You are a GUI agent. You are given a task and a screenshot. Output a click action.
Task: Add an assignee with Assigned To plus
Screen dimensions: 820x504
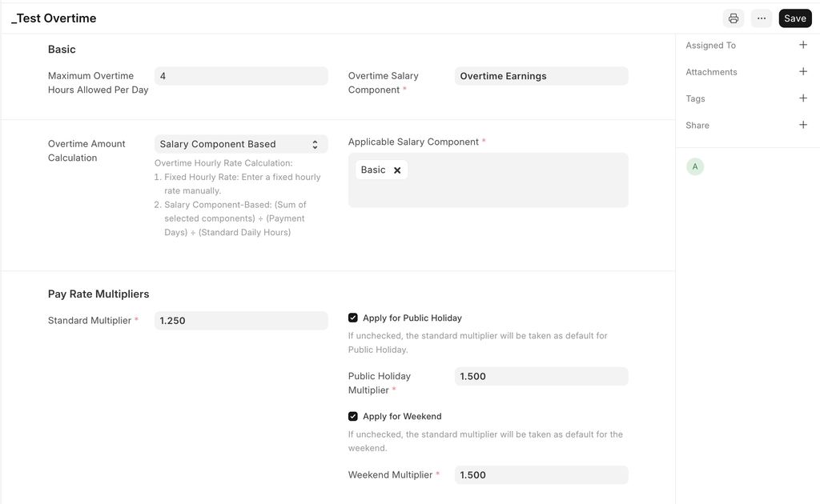803,46
